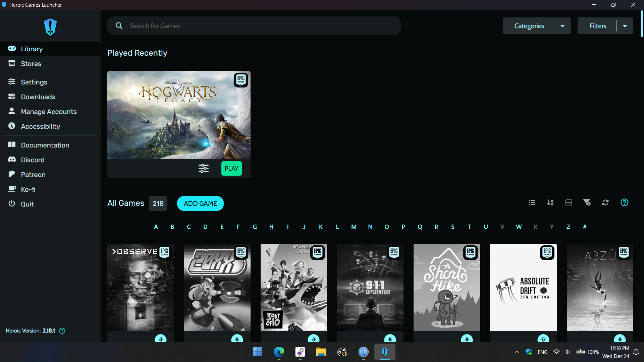Expand the Filters dropdown arrow

[x=625, y=26]
